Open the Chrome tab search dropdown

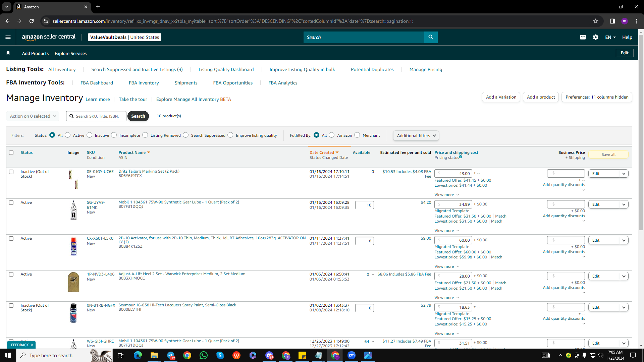pos(7,7)
